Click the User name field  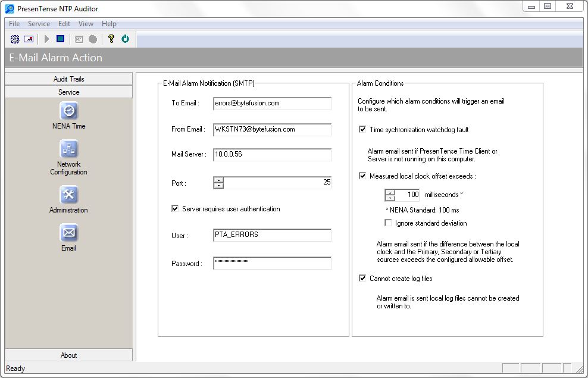[272, 235]
